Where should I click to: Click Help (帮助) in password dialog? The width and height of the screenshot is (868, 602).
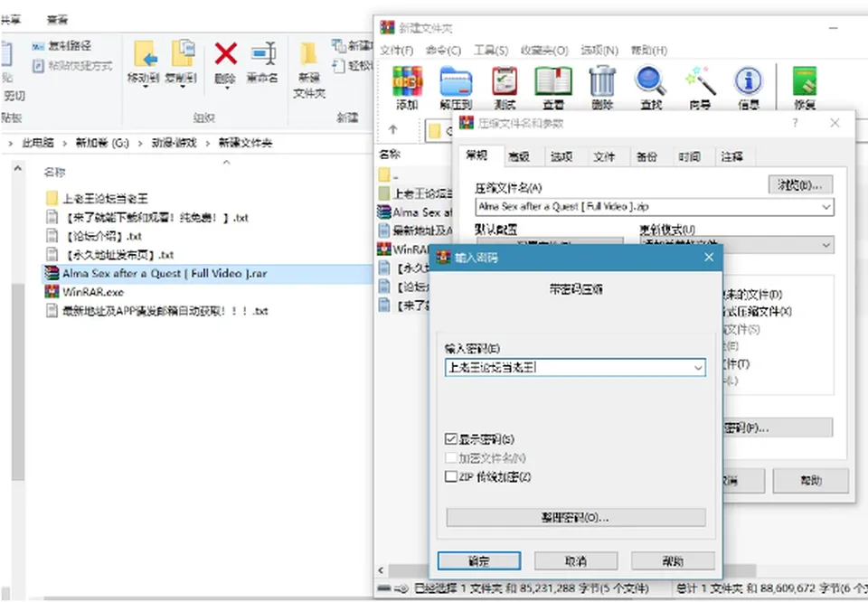pyautogui.click(x=673, y=560)
